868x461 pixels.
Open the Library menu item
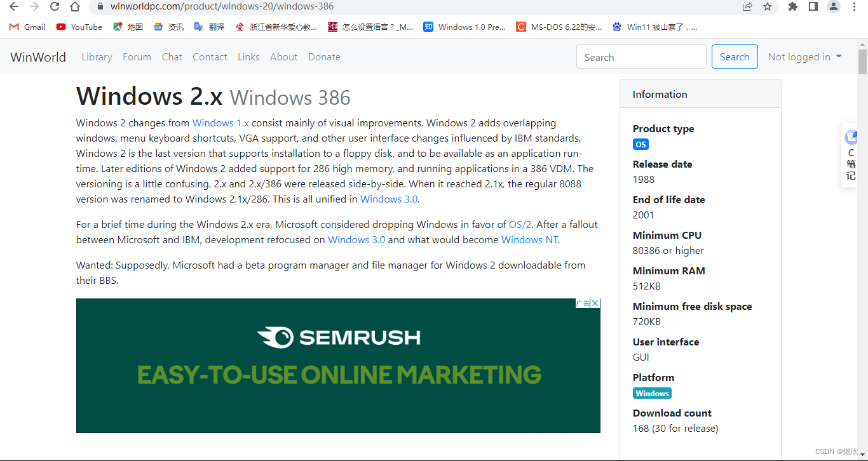97,57
